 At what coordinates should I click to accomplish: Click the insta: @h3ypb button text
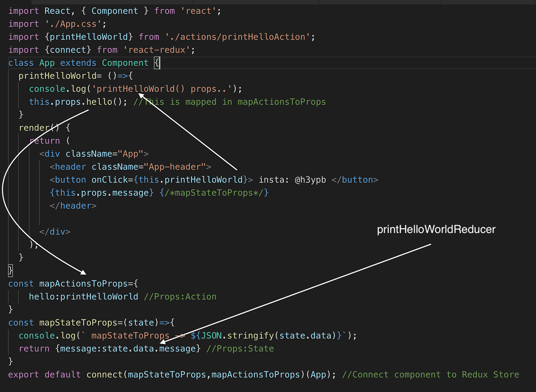pos(292,179)
